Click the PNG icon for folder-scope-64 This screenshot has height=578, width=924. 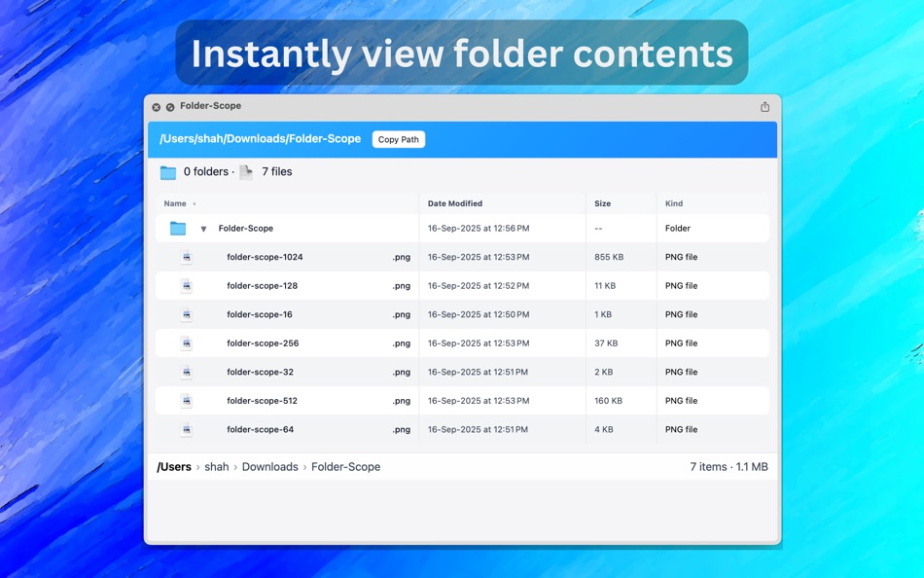[x=185, y=428]
